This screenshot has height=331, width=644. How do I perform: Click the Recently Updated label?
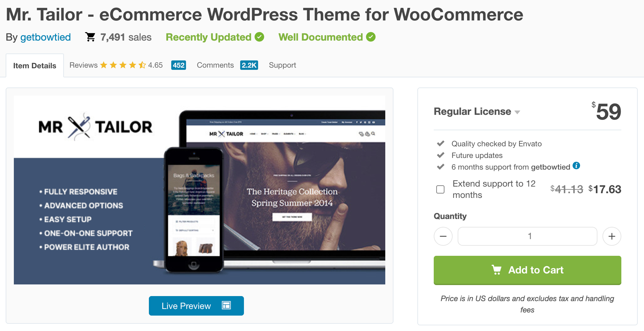point(209,37)
